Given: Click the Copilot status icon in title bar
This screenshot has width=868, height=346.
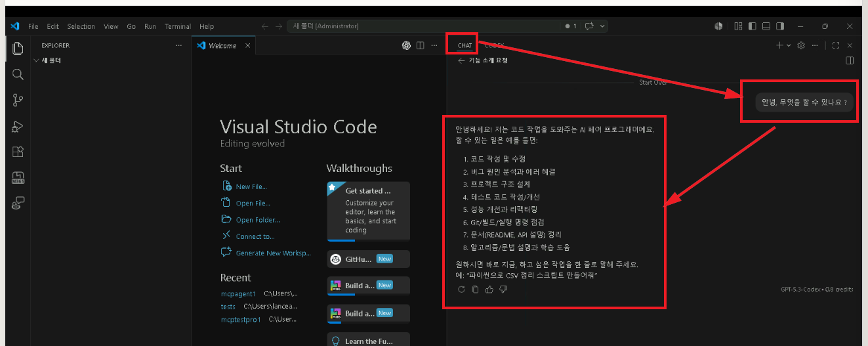Looking at the screenshot, I should coord(718,26).
